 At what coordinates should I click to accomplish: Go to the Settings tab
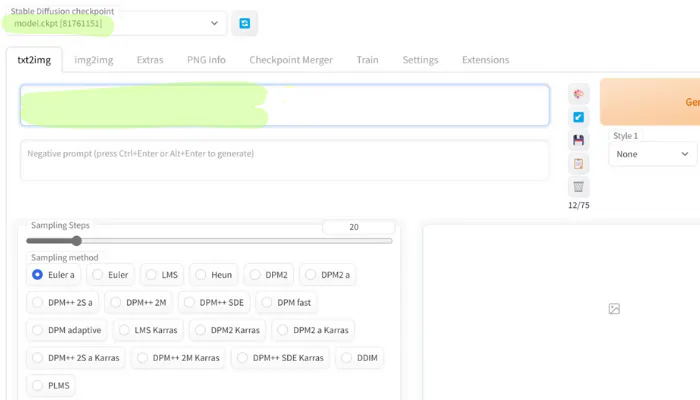coord(421,60)
